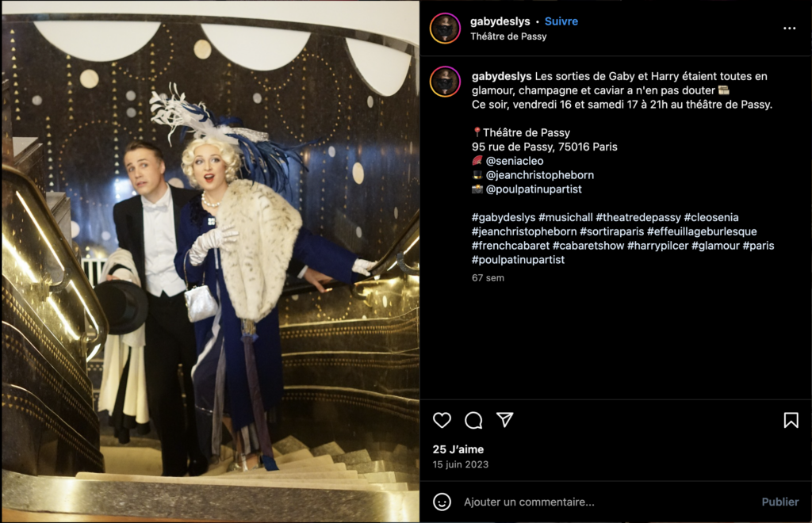
Task: Open the @seniacleo mention
Action: click(515, 161)
